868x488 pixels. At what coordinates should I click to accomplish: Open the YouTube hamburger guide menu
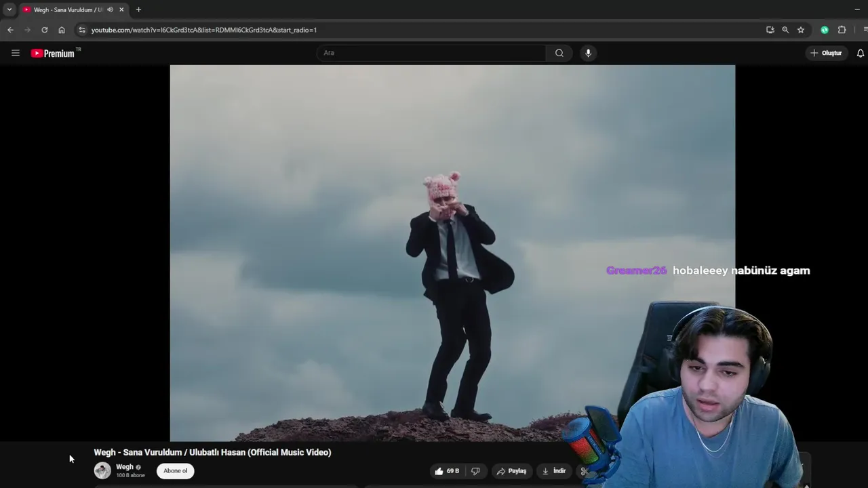(15, 53)
